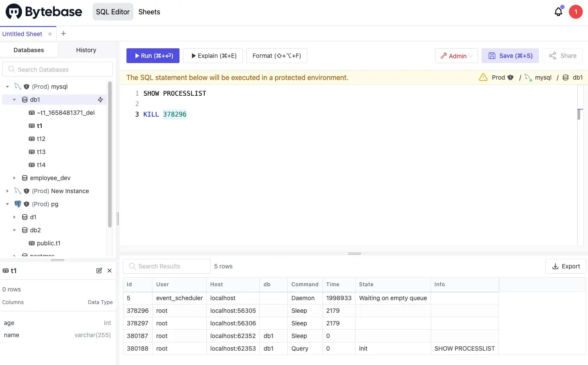The width and height of the screenshot is (588, 365).
Task: Click the editor vertical scrollbar
Action: 579,114
